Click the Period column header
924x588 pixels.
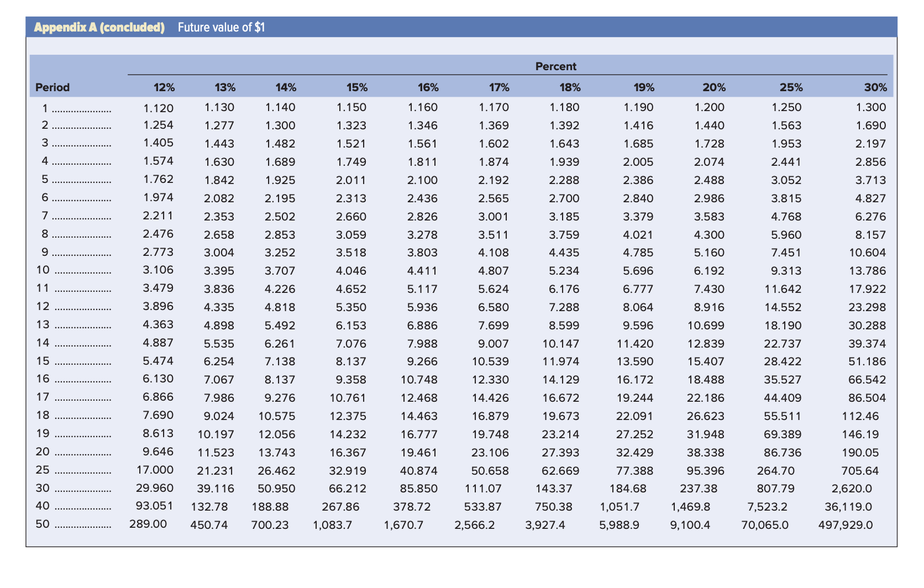coord(52,87)
